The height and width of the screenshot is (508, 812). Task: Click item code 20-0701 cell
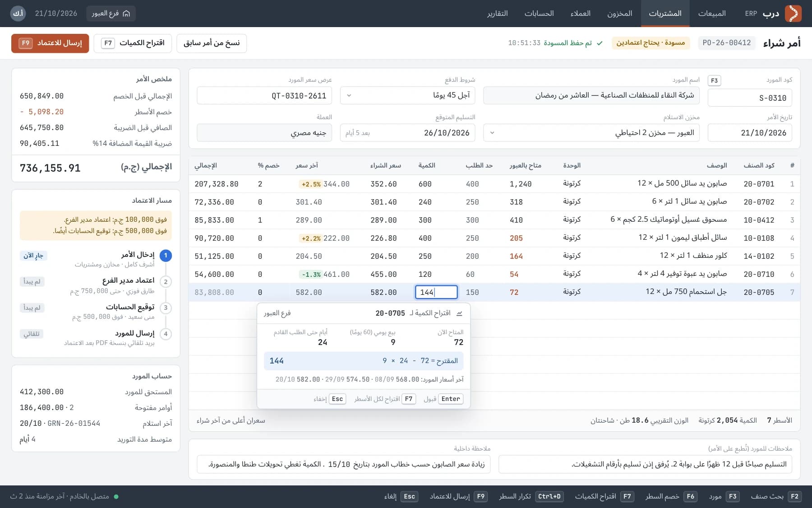click(x=759, y=184)
